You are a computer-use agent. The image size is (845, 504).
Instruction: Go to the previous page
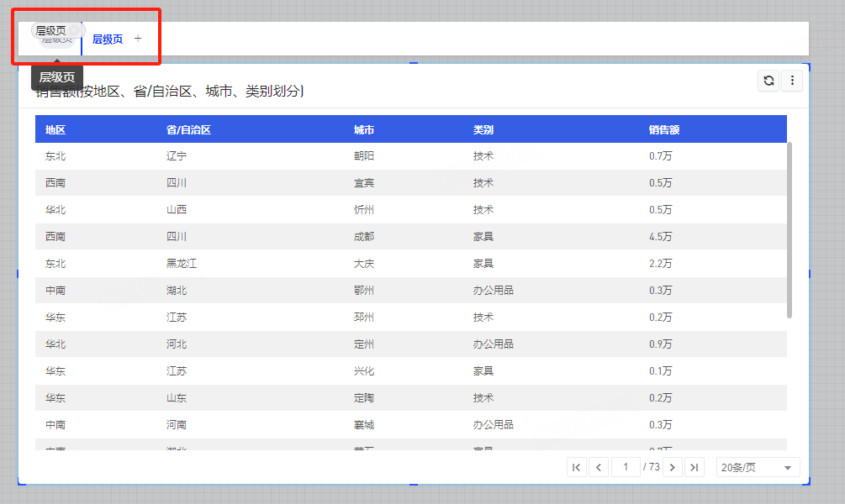[x=599, y=467]
